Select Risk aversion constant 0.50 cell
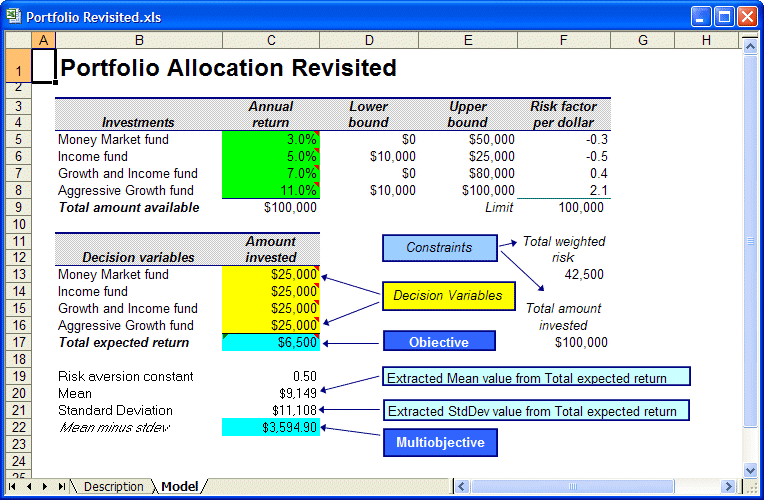764x500 pixels. pyautogui.click(x=271, y=376)
